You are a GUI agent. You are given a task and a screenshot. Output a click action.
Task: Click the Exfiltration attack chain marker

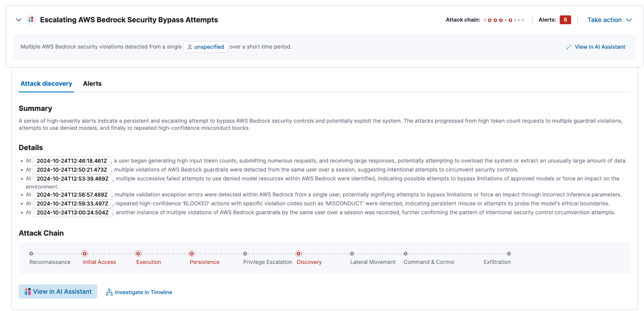point(509,254)
